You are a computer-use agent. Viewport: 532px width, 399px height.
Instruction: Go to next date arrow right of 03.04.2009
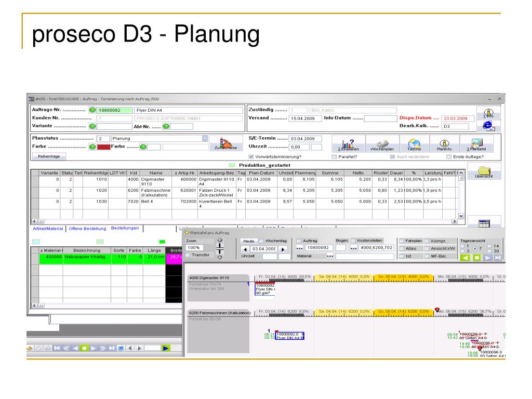point(283,249)
